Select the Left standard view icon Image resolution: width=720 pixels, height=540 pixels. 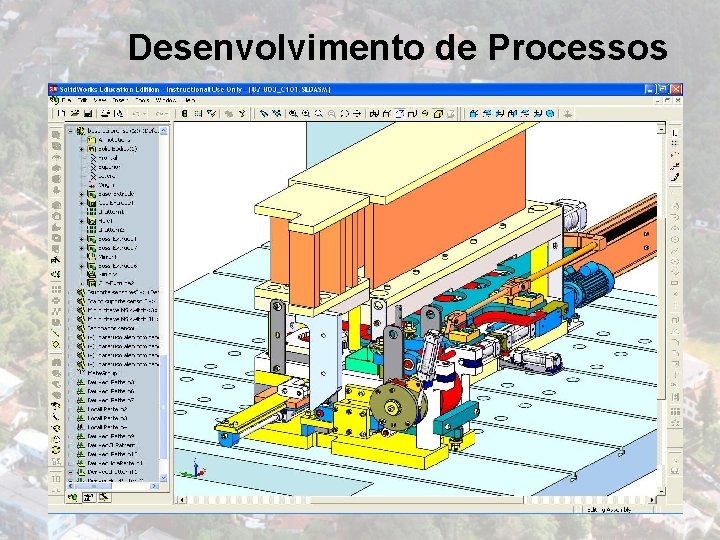[x=500, y=113]
